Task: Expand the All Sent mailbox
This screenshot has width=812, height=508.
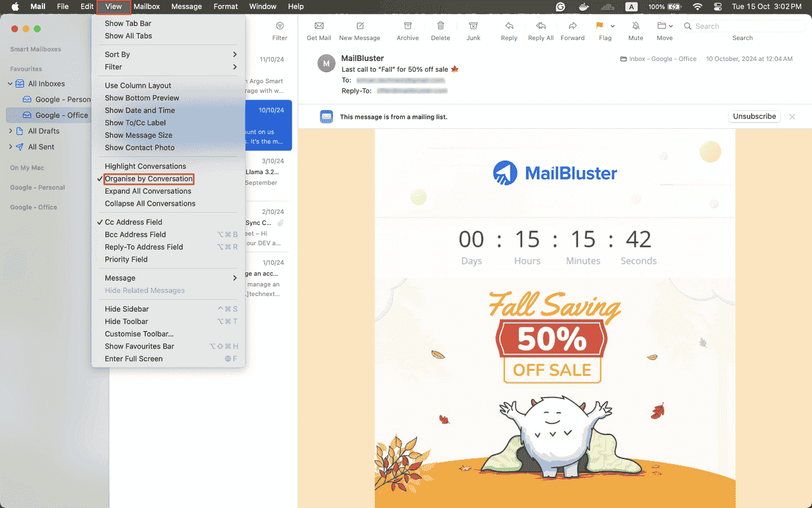Action: [10, 147]
